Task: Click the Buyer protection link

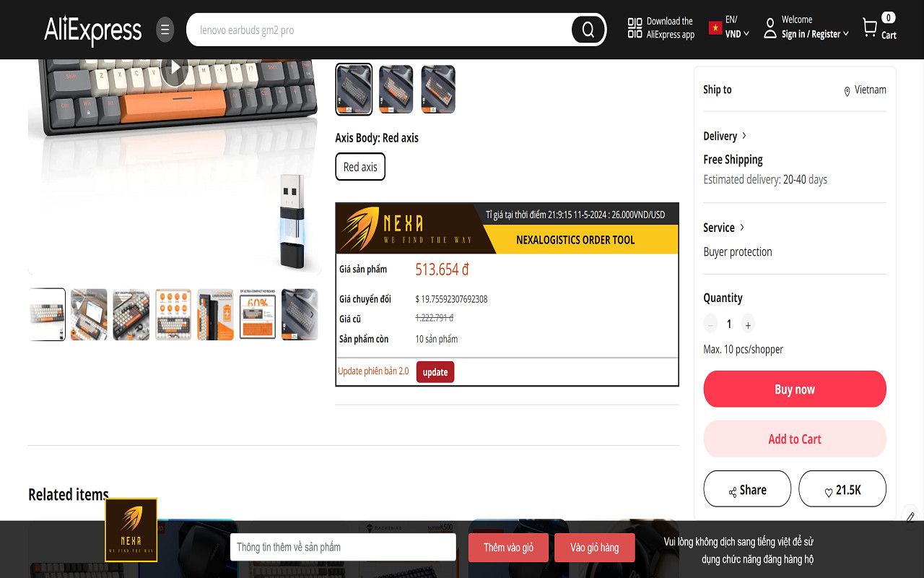Action: [x=737, y=251]
